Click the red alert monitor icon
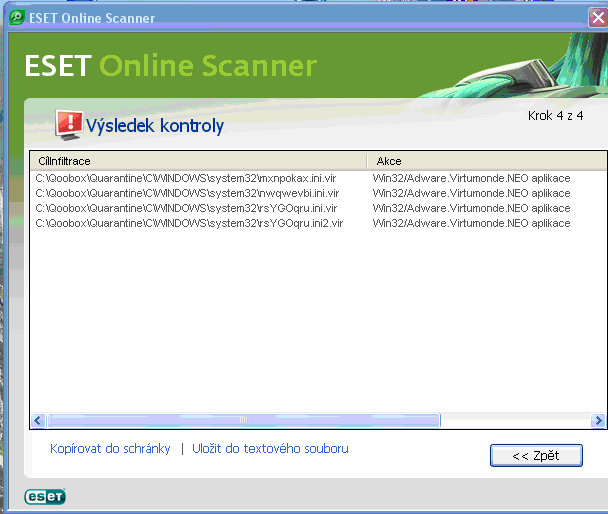608x514 pixels. (69, 124)
